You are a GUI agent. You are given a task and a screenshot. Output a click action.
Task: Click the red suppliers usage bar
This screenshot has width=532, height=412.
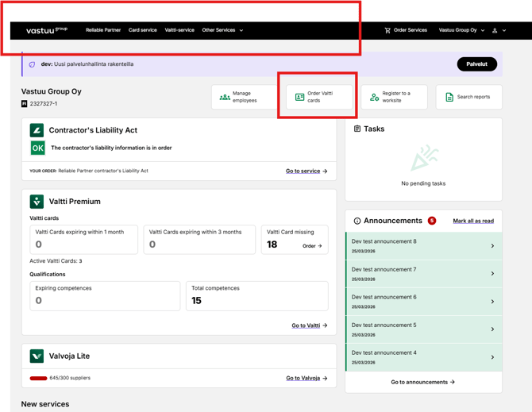point(38,378)
